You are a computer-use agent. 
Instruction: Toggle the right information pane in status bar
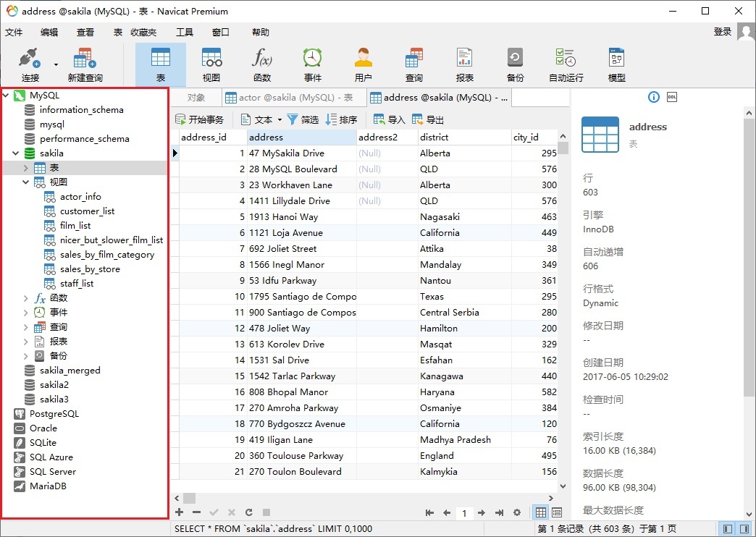pyautogui.click(x=744, y=529)
